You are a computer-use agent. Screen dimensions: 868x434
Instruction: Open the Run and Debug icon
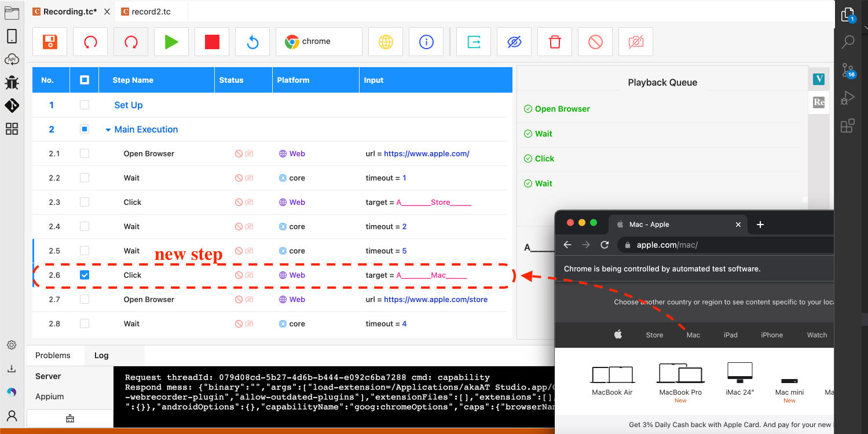(x=848, y=98)
